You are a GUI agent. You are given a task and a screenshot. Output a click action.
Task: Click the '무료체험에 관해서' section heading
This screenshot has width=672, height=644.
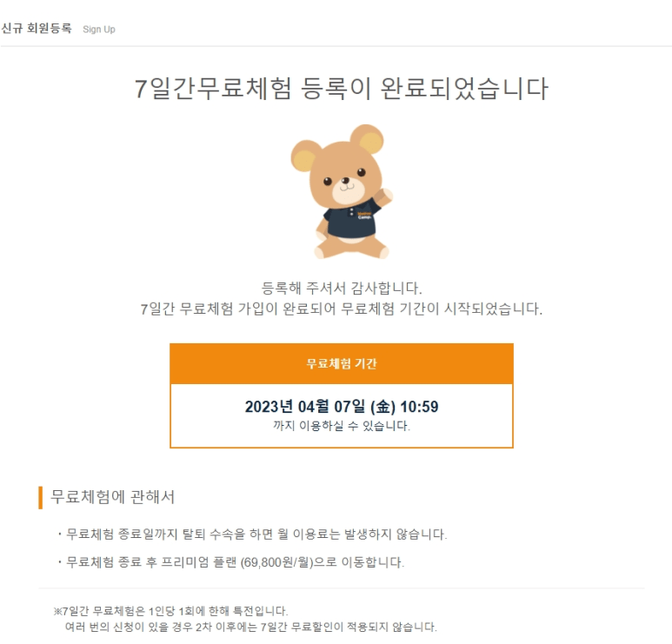112,497
